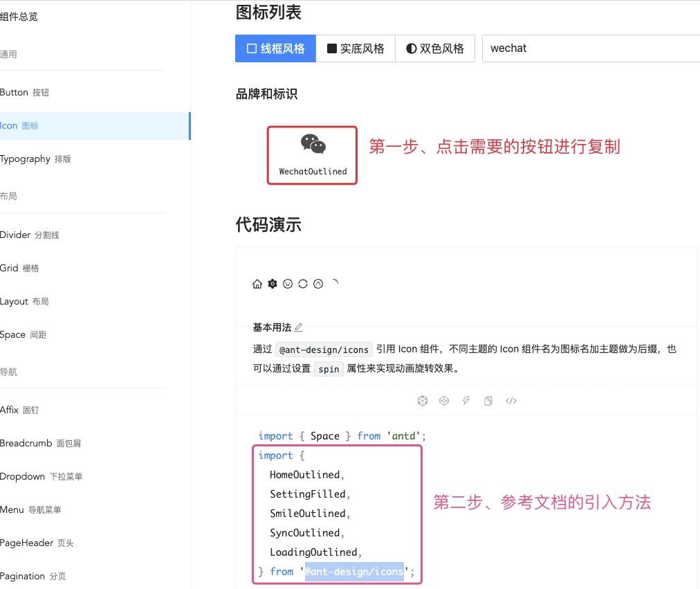Click the spinning sync icon

[x=303, y=284]
